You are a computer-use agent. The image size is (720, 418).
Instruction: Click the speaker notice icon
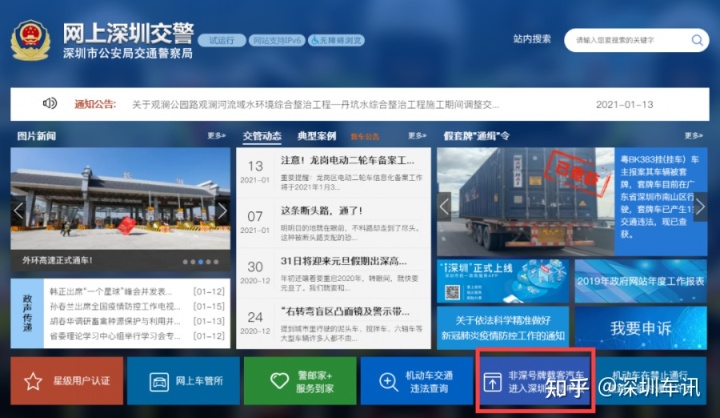(50, 103)
